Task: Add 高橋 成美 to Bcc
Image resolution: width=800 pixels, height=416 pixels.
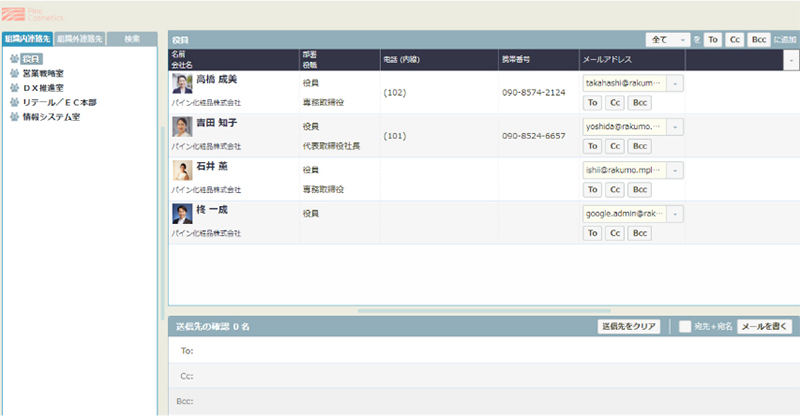Action: (640, 103)
